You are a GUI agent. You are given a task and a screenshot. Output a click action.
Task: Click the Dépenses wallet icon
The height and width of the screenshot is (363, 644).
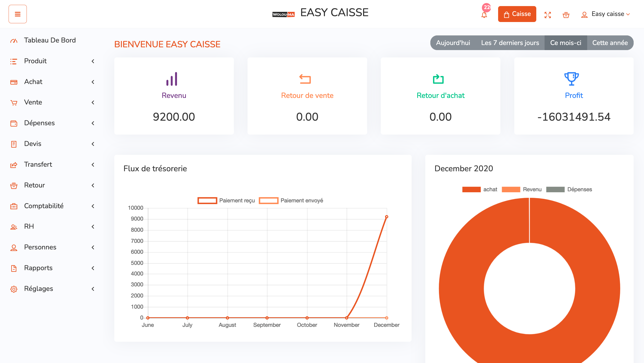(x=14, y=123)
